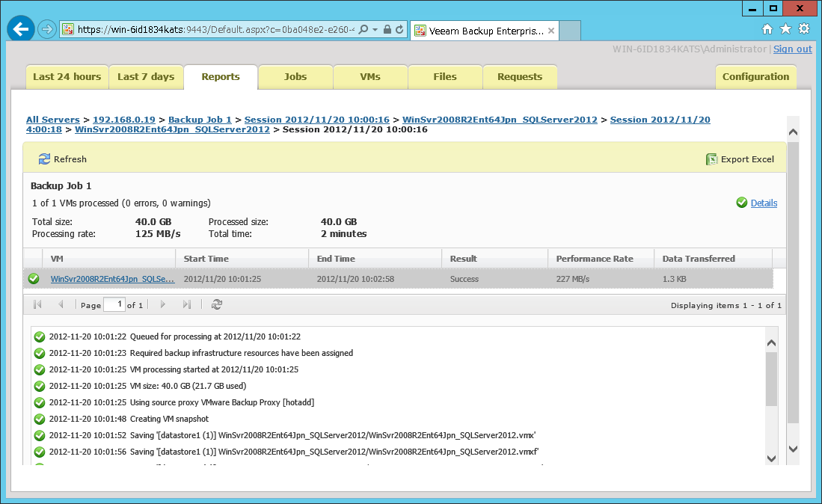Sort by Data Transferred column header
822x504 pixels.
click(x=714, y=259)
